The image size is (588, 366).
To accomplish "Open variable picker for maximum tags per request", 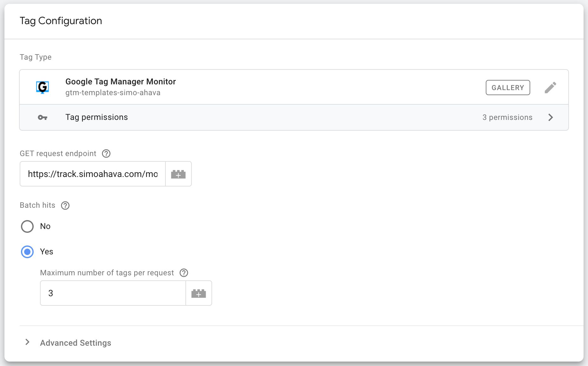I will coord(198,293).
